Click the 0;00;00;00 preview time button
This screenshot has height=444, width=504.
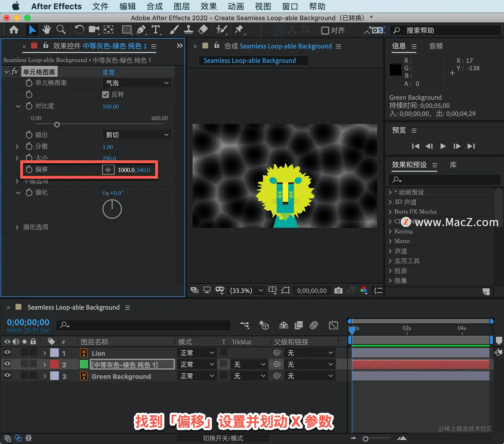(312, 291)
